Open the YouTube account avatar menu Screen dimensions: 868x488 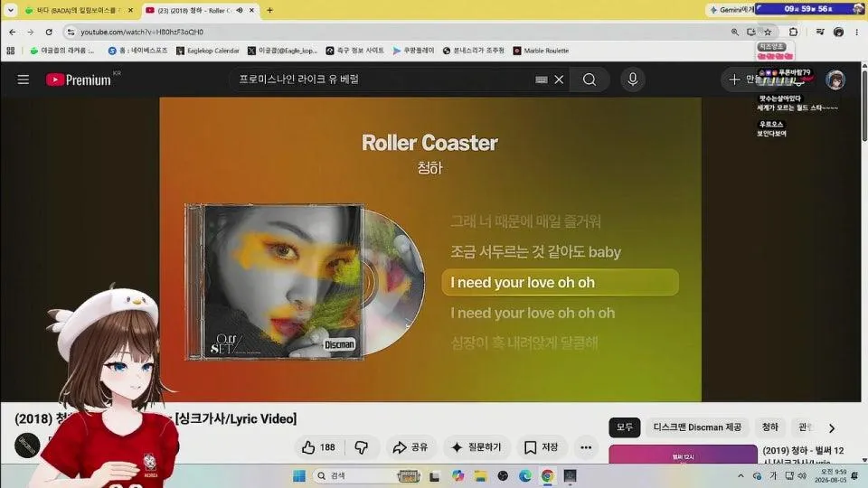coord(835,80)
